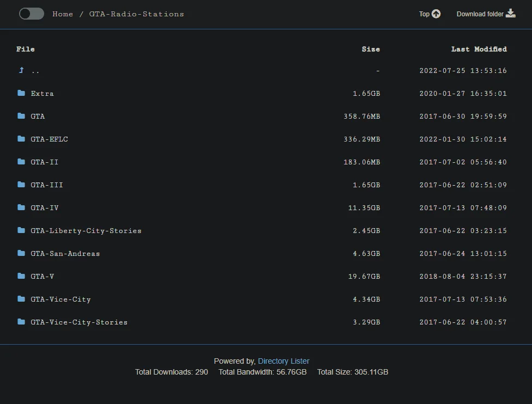
Task: Click the GTA folder icon
Action: 21,116
